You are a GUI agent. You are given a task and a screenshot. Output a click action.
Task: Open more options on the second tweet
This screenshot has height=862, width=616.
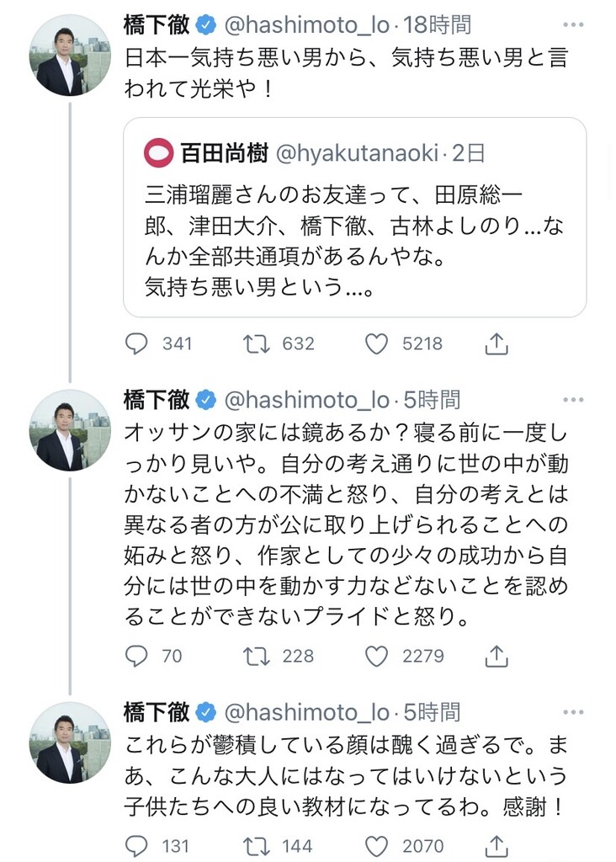point(573,400)
